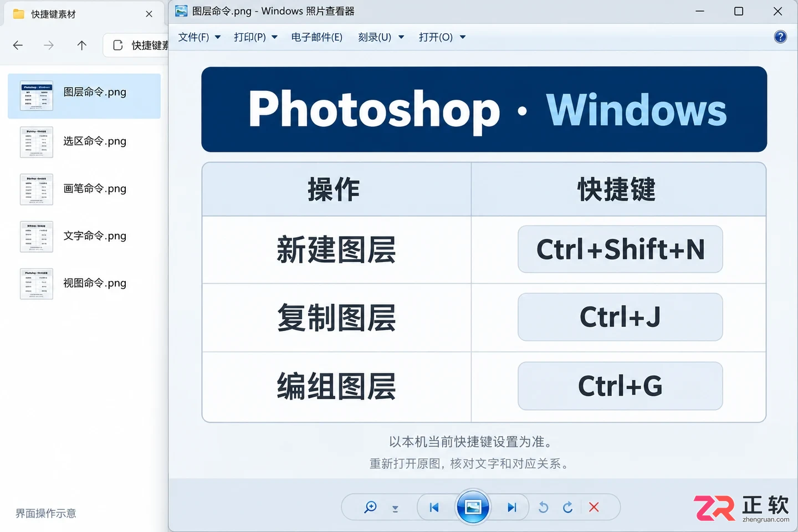Delete the current image with red X
The width and height of the screenshot is (798, 532).
(594, 507)
